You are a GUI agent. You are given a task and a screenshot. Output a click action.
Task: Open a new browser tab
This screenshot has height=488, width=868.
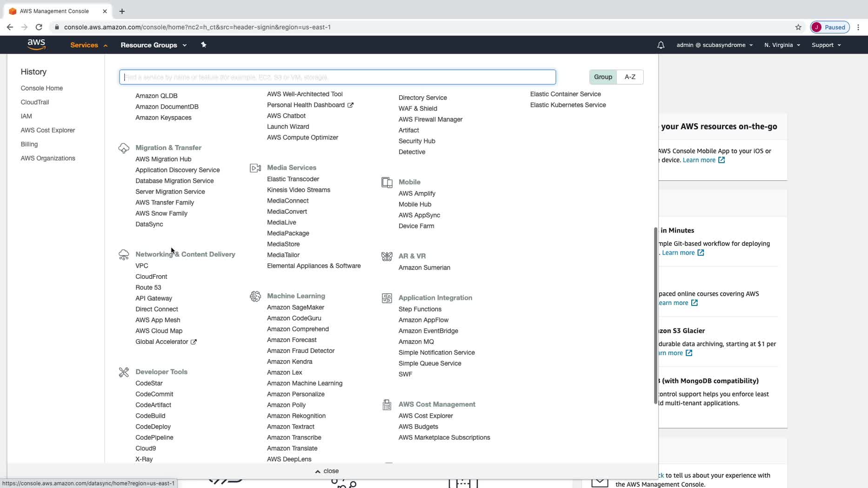122,11
